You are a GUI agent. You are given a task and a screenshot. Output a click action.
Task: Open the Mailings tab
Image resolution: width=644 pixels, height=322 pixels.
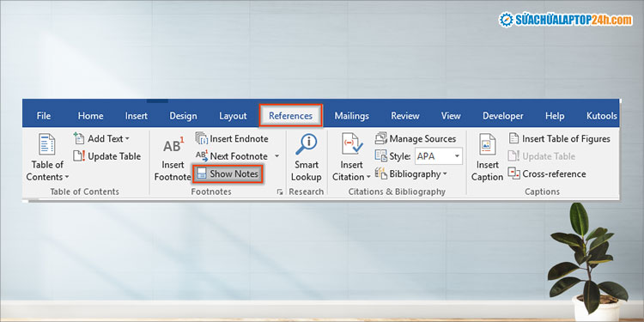click(x=351, y=116)
